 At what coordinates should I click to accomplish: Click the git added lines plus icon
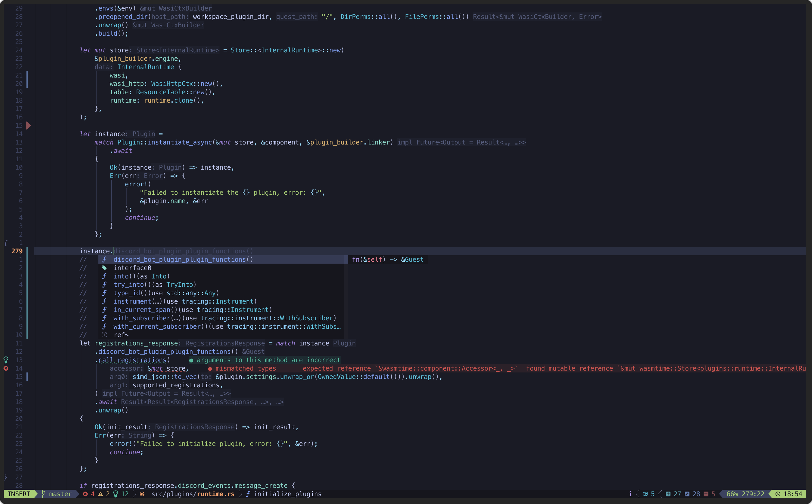coord(668,494)
